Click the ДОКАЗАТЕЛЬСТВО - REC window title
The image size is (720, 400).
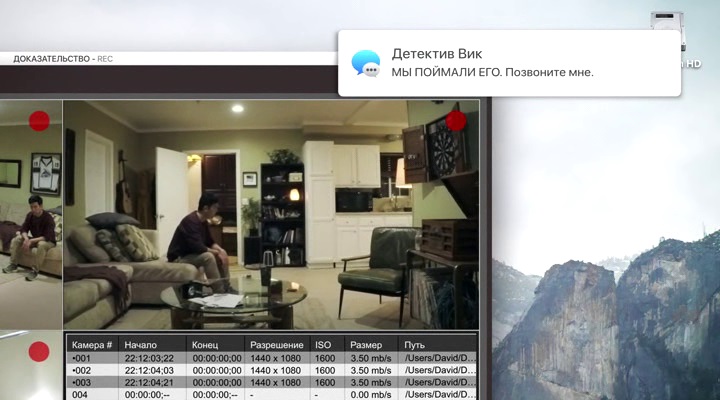[x=63, y=59]
